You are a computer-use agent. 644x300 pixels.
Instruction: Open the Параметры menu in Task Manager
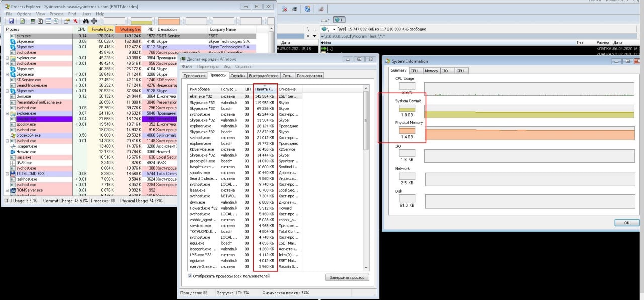coord(208,66)
